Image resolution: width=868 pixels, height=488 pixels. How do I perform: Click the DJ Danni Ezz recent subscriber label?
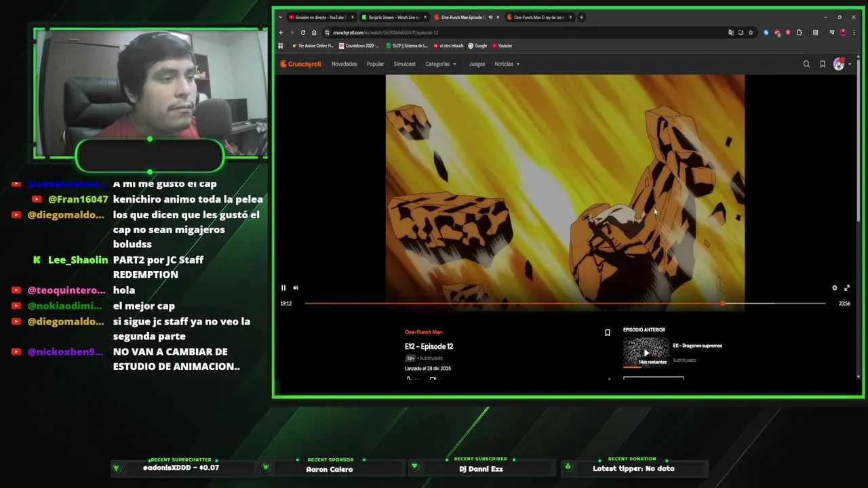click(481, 469)
